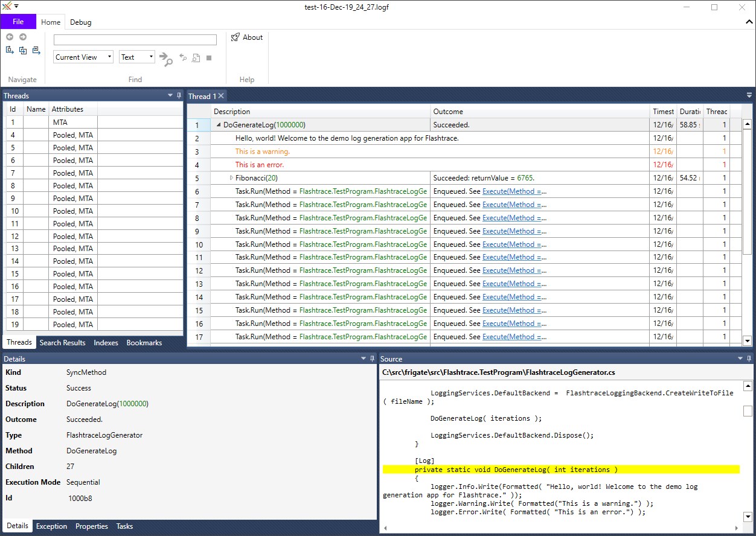Click the navigate forward arrow icon
756x536 pixels.
click(x=23, y=37)
